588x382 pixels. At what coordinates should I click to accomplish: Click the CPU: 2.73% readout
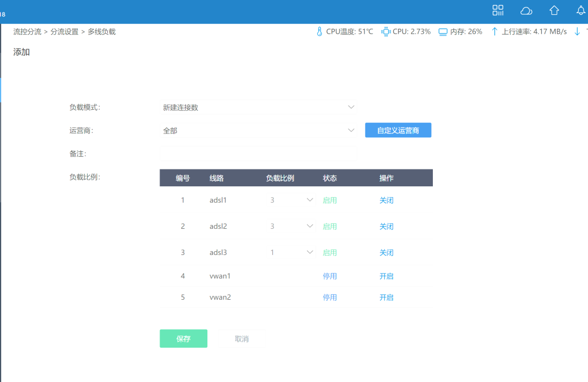pyautogui.click(x=412, y=32)
